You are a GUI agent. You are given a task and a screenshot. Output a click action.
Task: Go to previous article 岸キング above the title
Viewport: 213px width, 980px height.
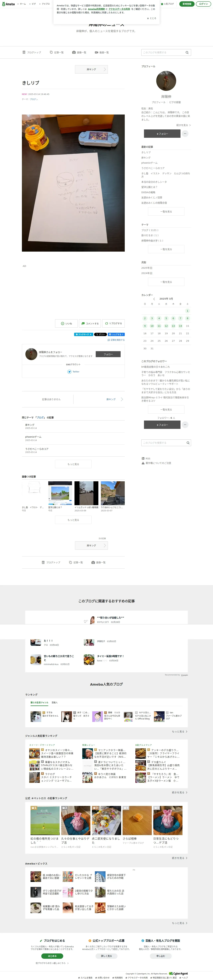(x=91, y=69)
